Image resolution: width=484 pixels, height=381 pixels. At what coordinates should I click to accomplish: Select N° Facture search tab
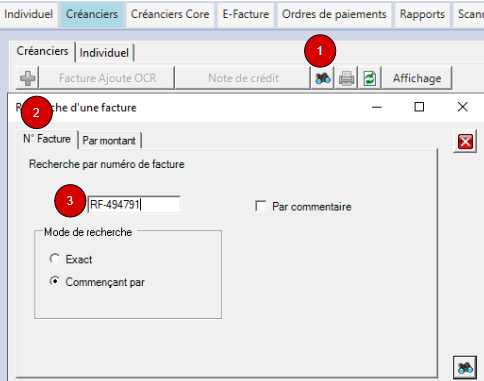coord(47,139)
